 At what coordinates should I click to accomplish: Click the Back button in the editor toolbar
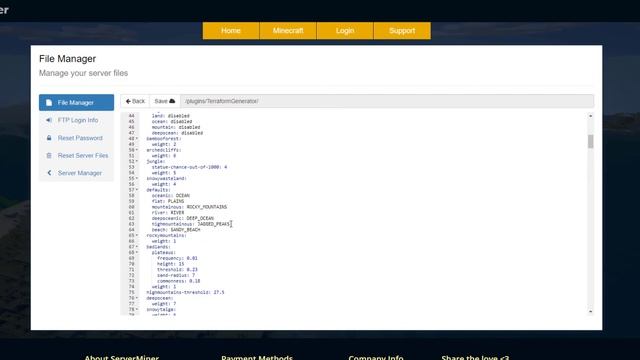point(135,101)
